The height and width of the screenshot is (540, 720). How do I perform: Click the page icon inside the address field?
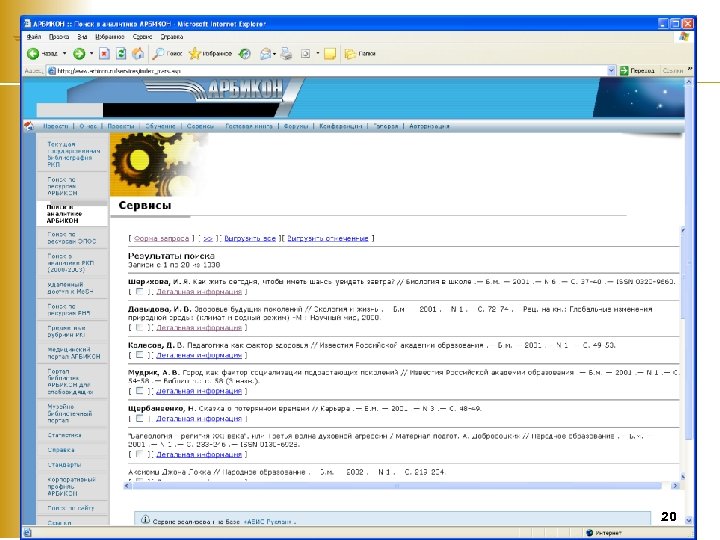[x=52, y=71]
